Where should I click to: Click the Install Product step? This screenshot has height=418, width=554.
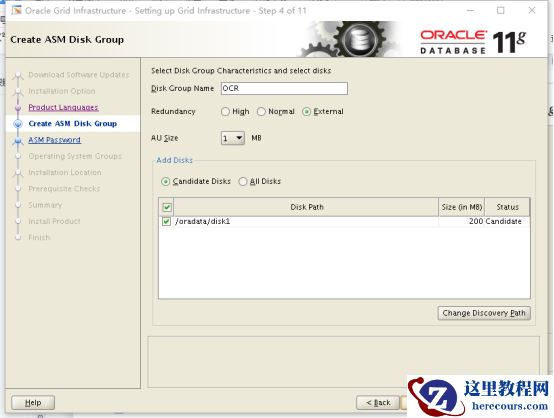click(54, 221)
